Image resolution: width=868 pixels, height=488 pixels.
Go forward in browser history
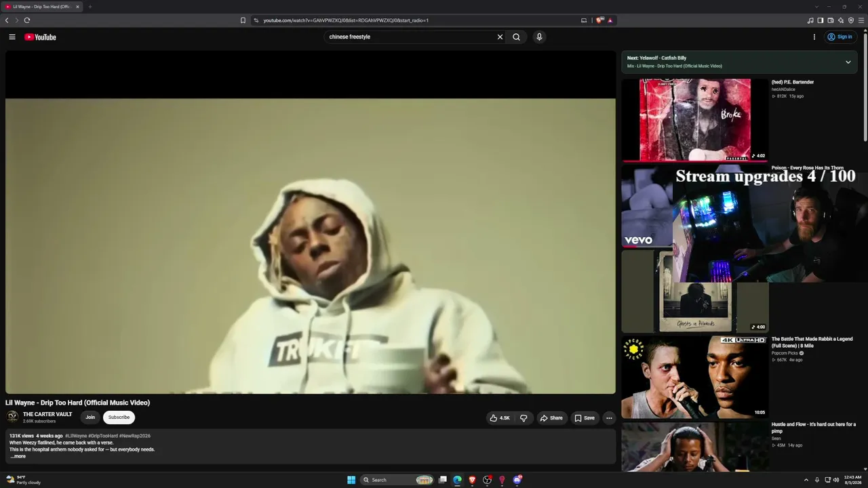(17, 20)
